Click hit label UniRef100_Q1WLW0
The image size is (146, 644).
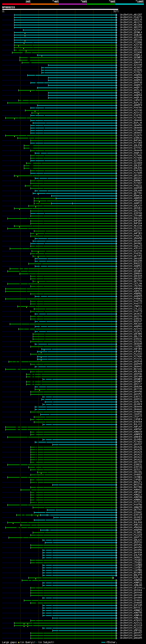[131, 35]
